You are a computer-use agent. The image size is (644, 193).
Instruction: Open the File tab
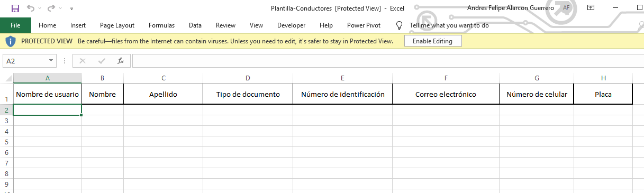click(15, 25)
